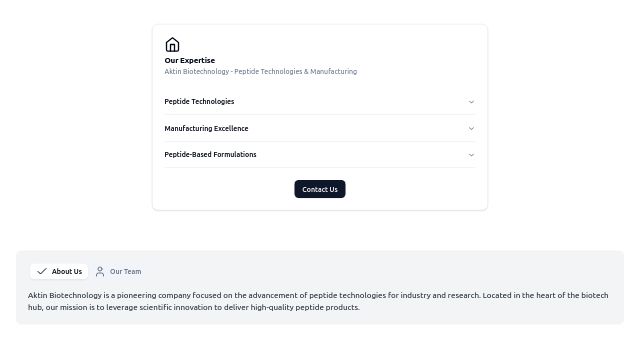The width and height of the screenshot is (640, 360).
Task: Switch to the About Us tab
Action: (x=59, y=271)
